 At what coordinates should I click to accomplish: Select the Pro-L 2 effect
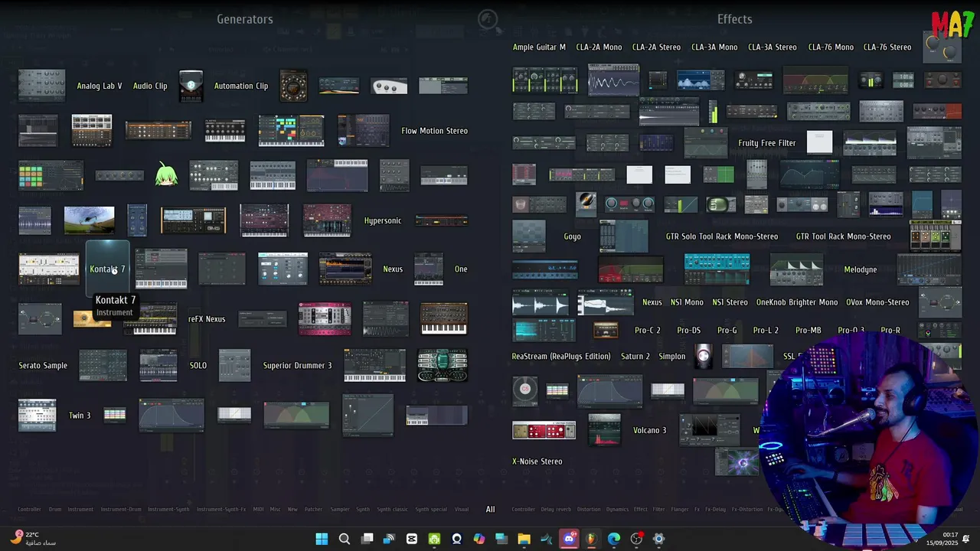point(766,331)
